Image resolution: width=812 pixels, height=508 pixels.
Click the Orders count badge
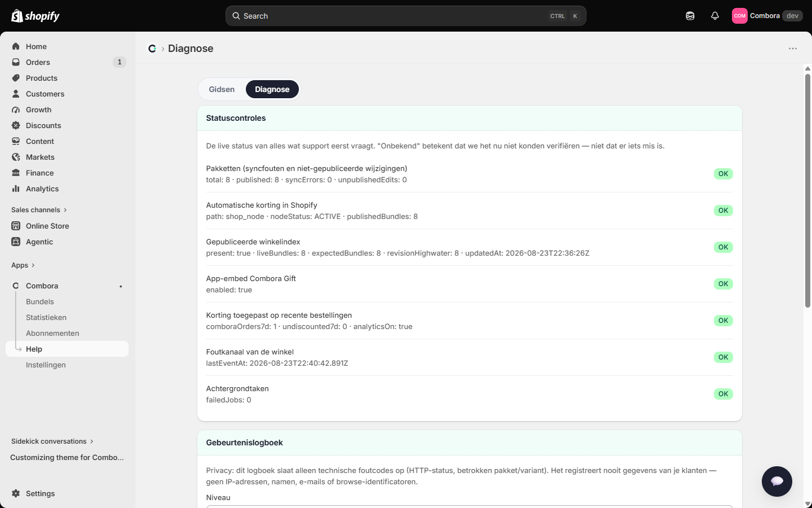click(120, 62)
